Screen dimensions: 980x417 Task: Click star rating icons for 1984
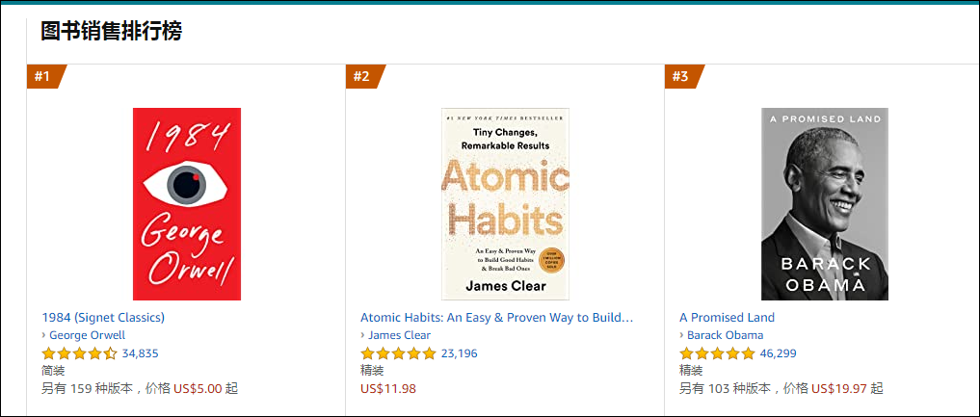click(79, 353)
